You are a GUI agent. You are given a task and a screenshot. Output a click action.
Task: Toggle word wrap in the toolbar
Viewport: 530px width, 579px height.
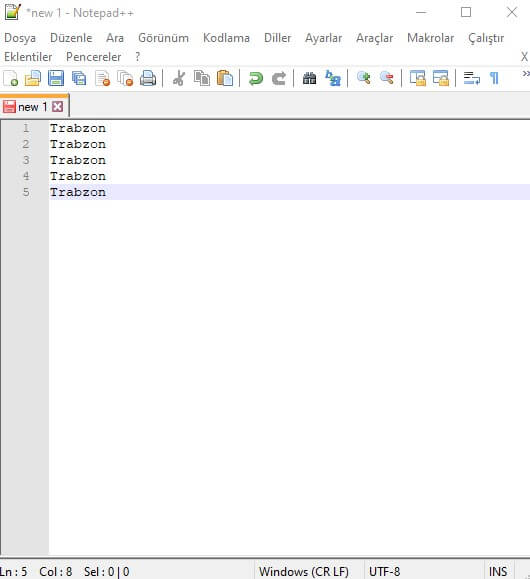point(472,79)
